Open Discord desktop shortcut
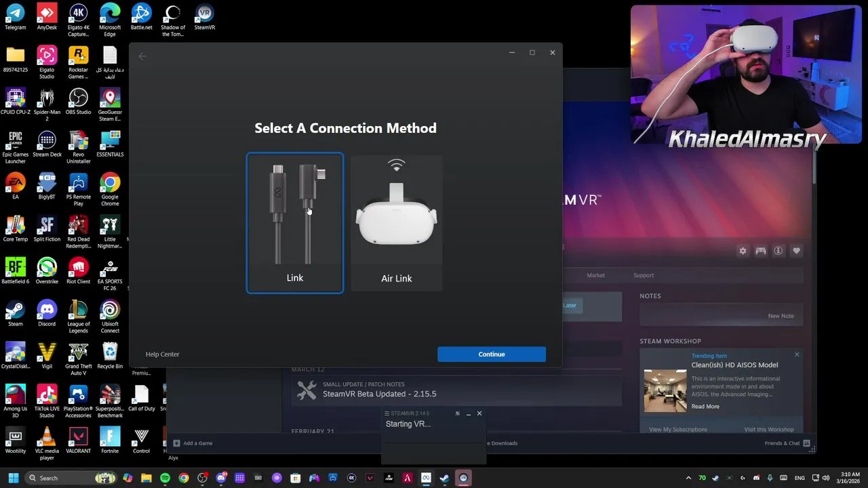 pos(47,314)
